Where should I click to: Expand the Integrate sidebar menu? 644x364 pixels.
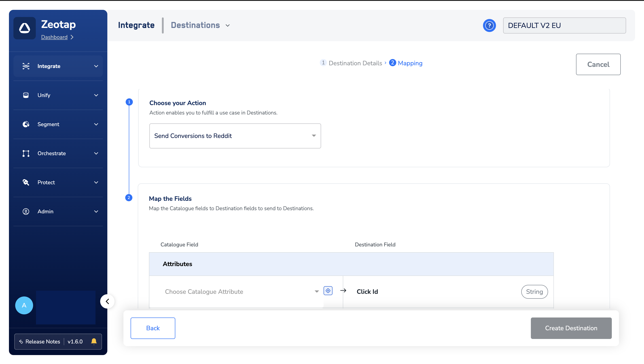pos(96,66)
